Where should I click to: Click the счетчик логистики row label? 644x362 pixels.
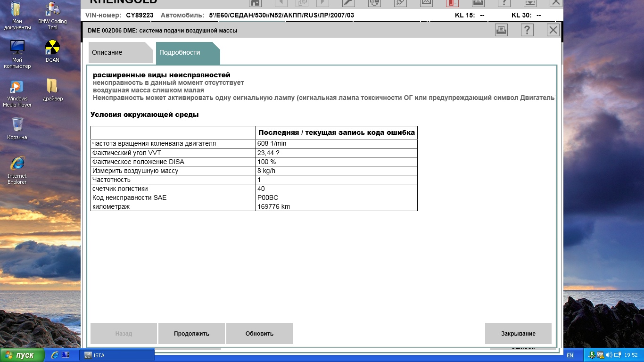point(120,189)
